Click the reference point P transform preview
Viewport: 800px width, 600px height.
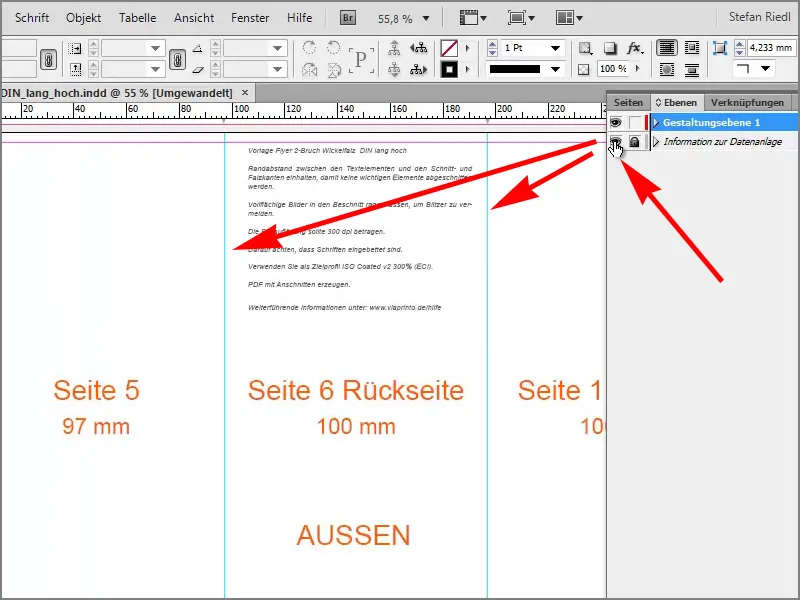361,60
